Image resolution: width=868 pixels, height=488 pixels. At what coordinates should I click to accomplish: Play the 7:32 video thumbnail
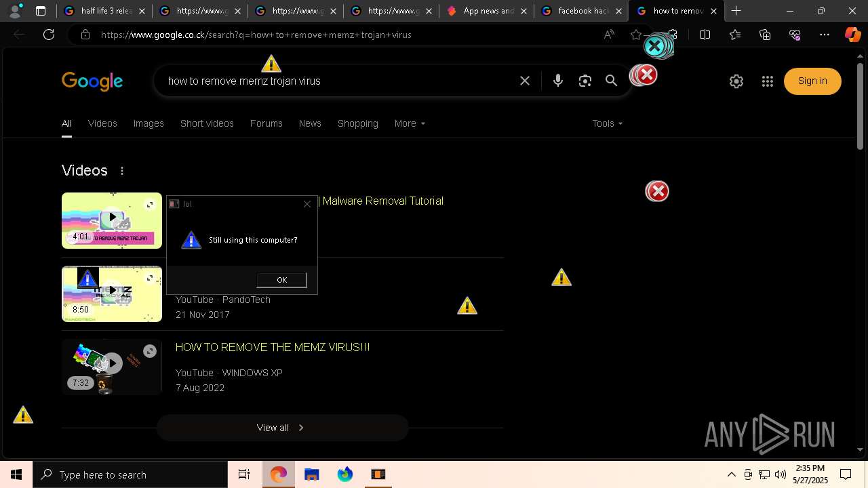pyautogui.click(x=112, y=367)
